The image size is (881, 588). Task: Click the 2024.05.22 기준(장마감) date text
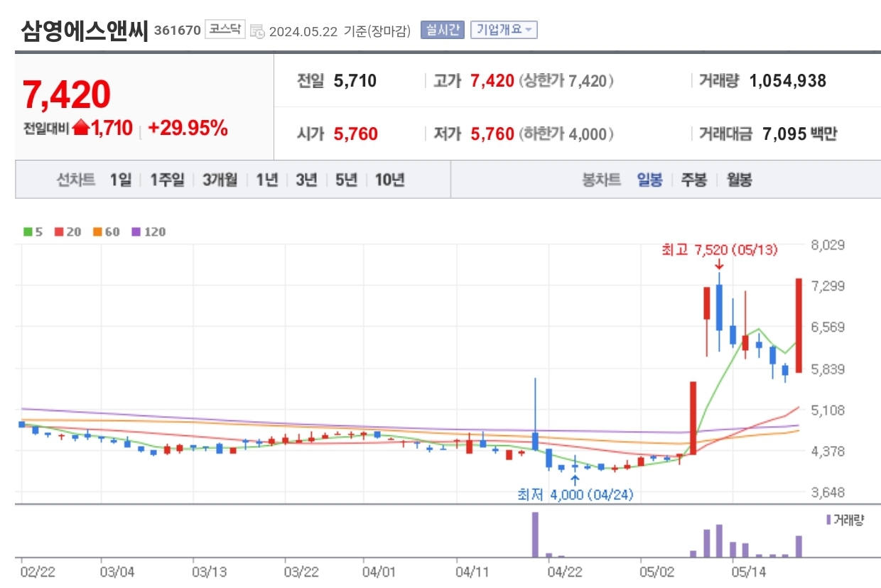[x=340, y=31]
